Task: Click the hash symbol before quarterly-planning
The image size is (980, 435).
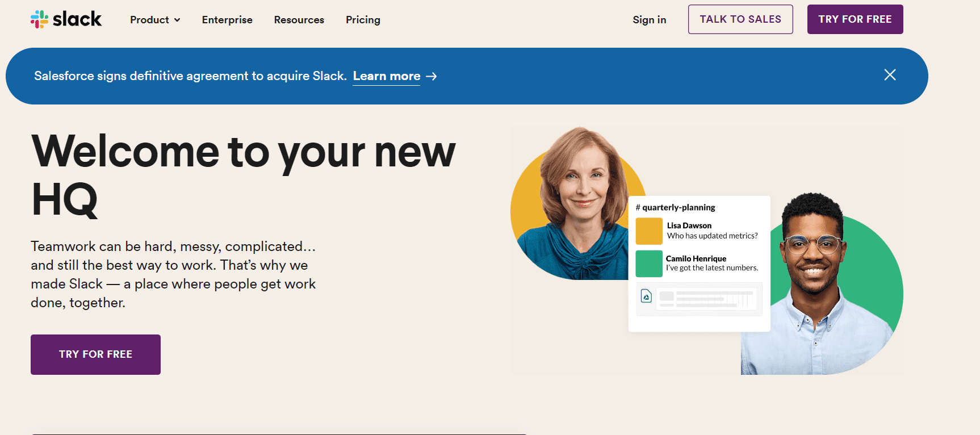Action: (638, 208)
